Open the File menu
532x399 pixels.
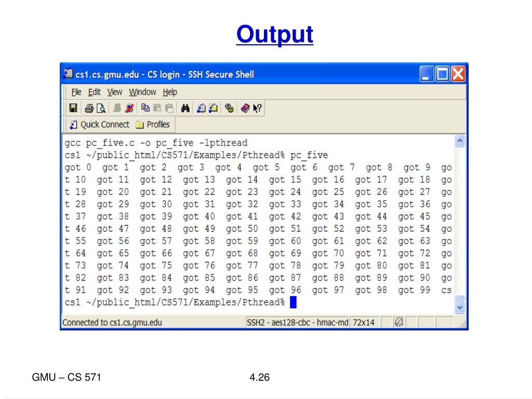pyautogui.click(x=76, y=92)
